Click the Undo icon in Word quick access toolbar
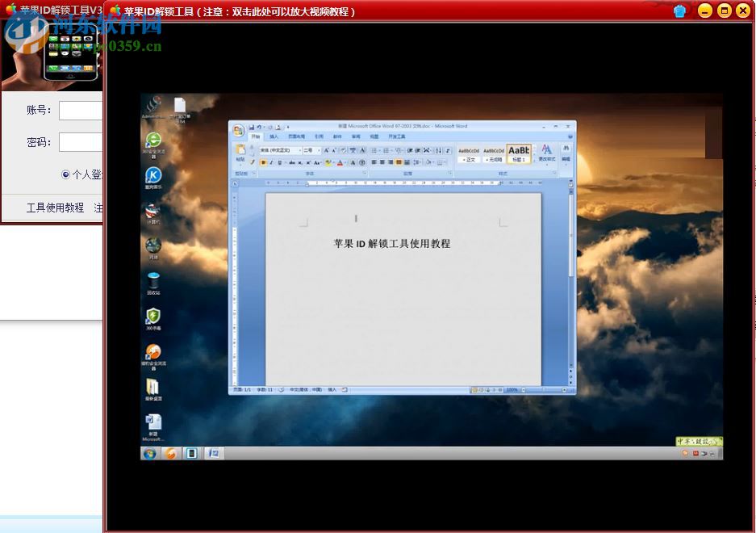Screen dimensions: 756x533 tap(259, 127)
